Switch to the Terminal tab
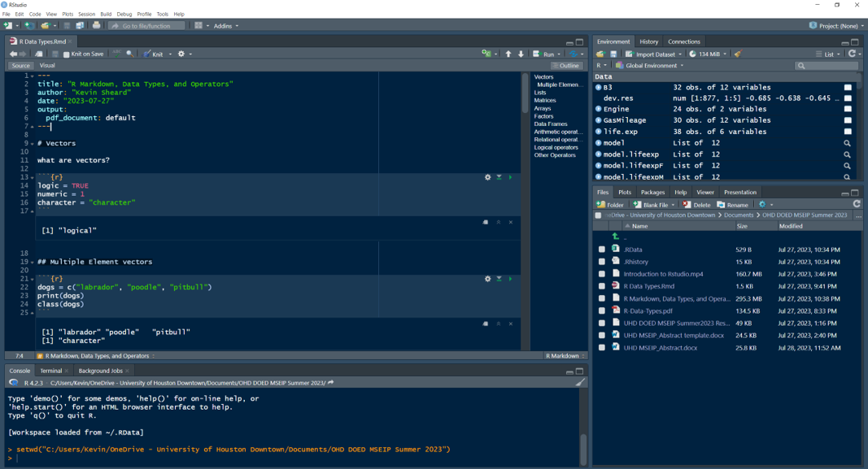Screen dimensions: 868x469 coord(51,371)
